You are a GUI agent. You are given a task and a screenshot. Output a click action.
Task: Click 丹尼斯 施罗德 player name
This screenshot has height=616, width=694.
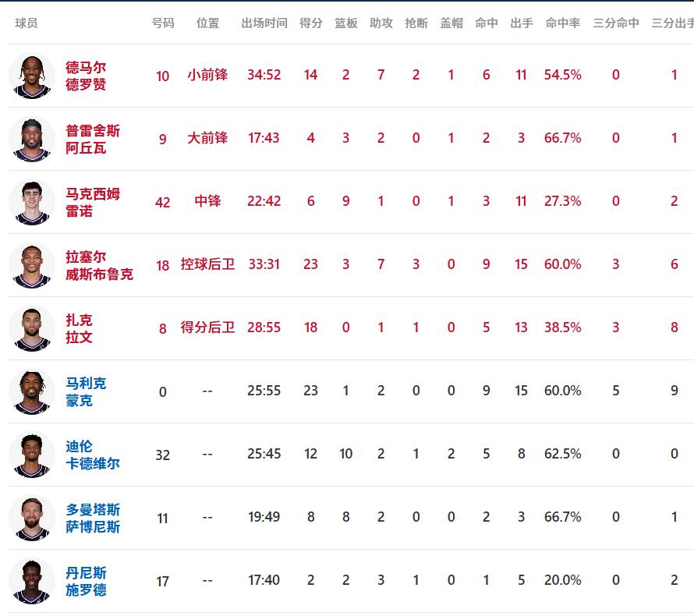(x=86, y=581)
